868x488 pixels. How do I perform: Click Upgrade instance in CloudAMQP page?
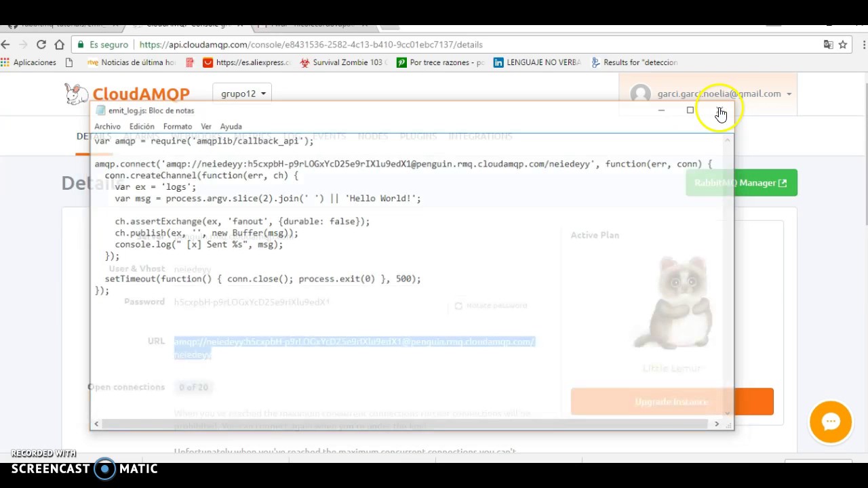pos(672,402)
